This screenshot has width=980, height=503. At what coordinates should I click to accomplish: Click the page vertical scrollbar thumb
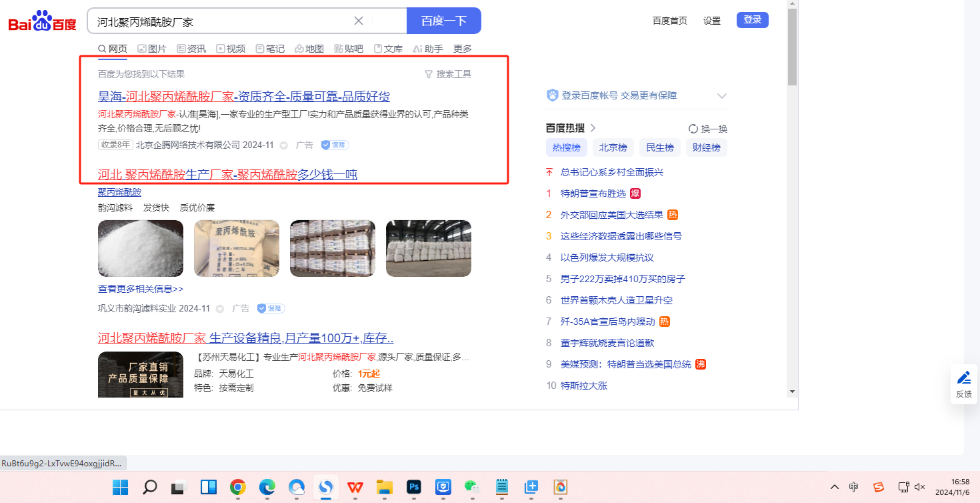coord(792,47)
